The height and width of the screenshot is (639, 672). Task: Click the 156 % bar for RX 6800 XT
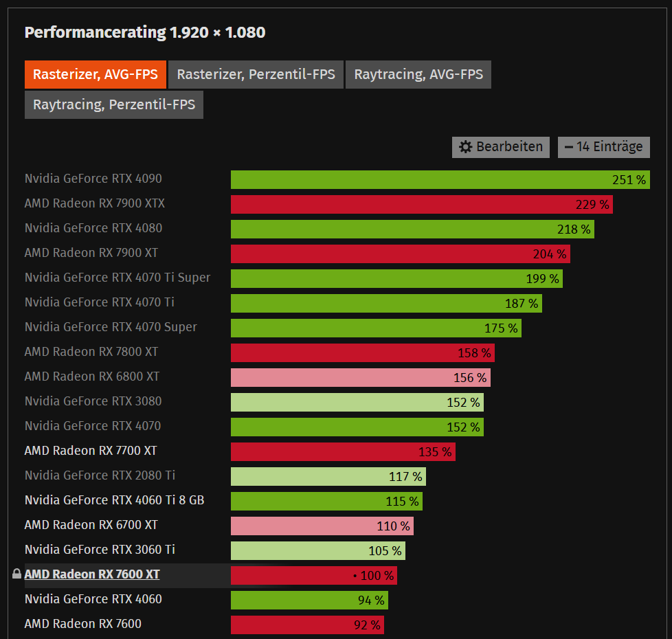pyautogui.click(x=361, y=378)
